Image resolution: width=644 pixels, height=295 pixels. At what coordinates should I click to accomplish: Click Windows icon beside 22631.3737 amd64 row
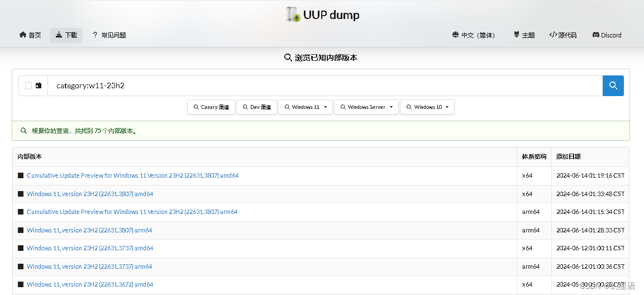click(x=21, y=248)
